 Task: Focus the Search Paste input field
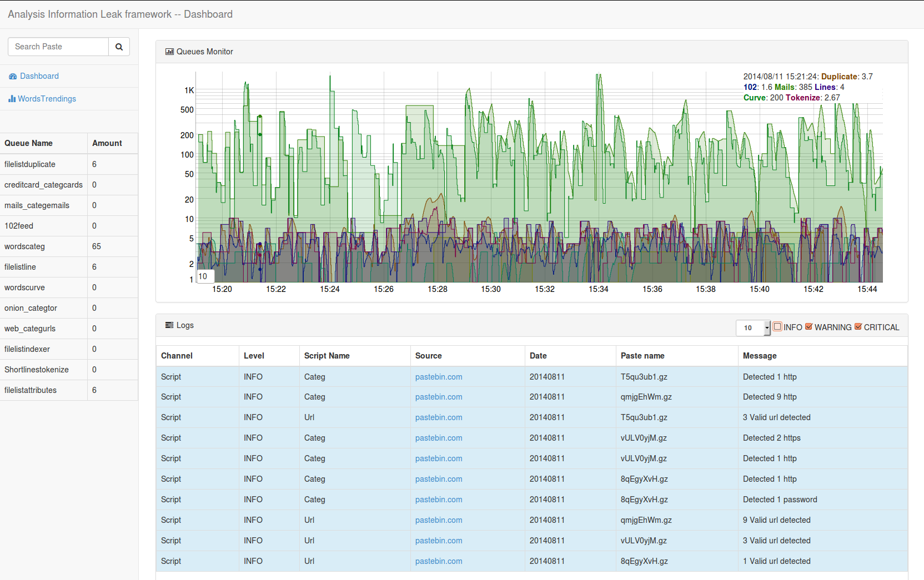(58, 47)
